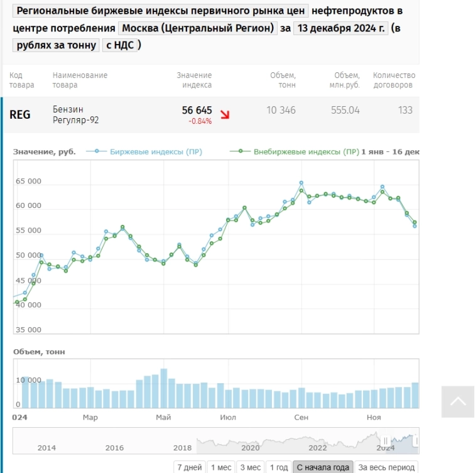The height and width of the screenshot is (473, 476).
Task: Click the Бензин Регуляр-92 product name
Action: 75,114
